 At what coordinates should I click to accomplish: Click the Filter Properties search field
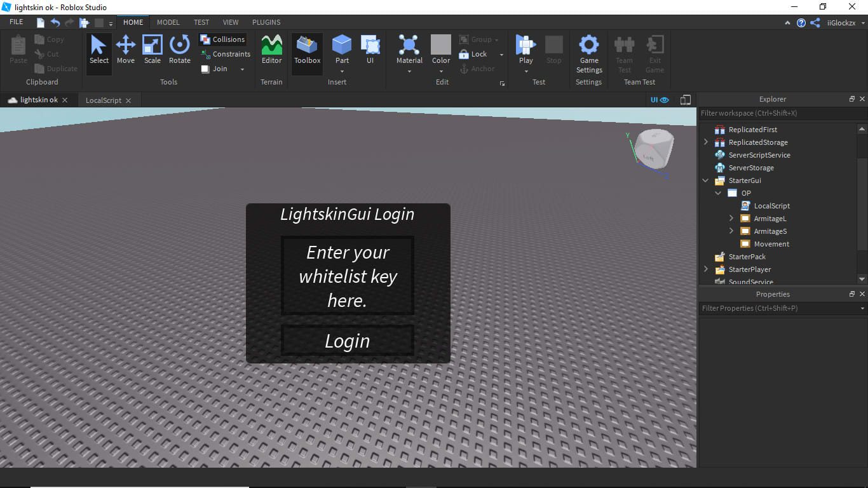778,308
